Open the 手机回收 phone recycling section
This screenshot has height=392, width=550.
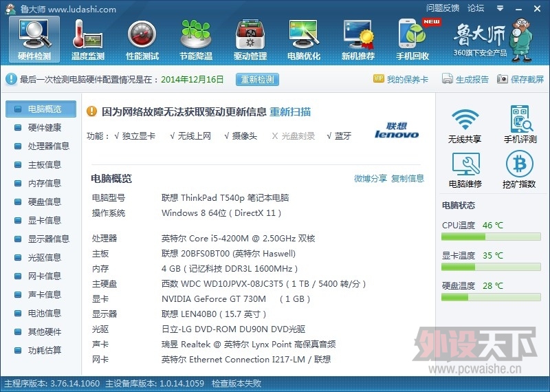click(413, 40)
